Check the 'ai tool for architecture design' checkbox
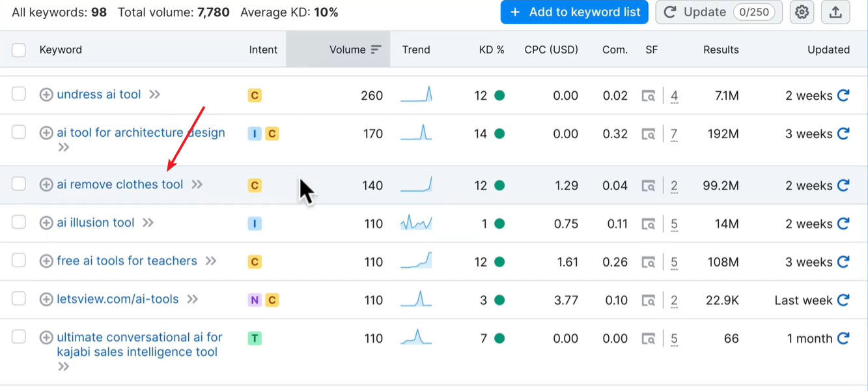 click(x=19, y=132)
